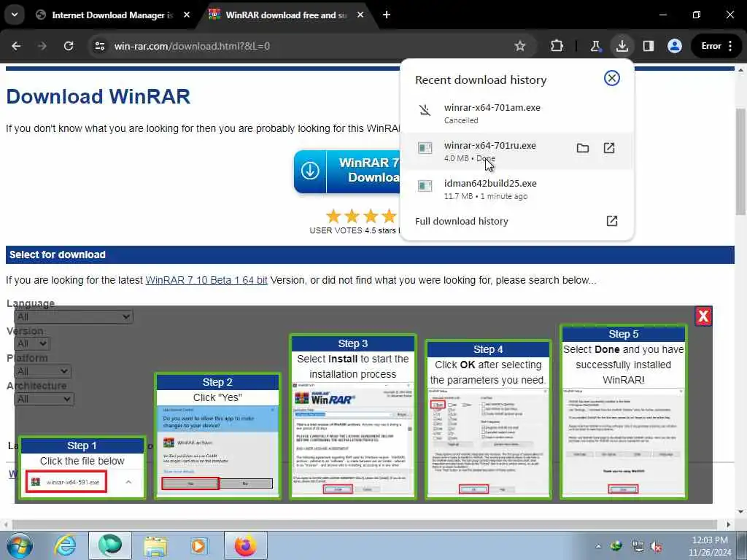Close the Recent download history popup

point(612,78)
